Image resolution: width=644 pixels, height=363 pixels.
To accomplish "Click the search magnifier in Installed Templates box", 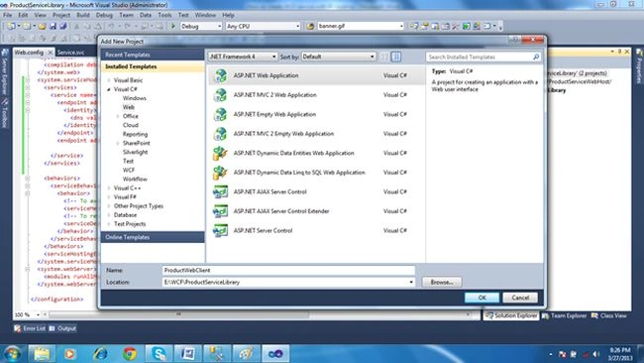I will point(536,57).
